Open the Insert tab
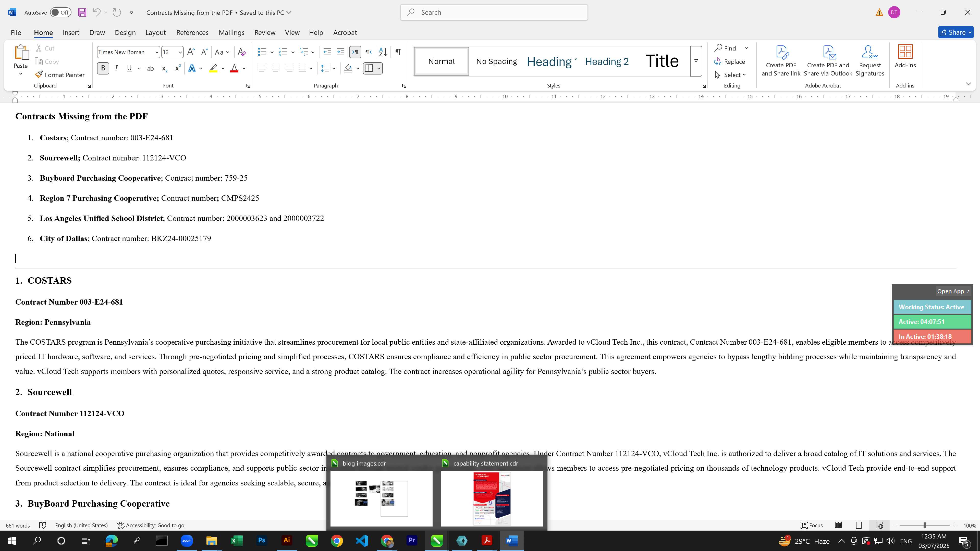The width and height of the screenshot is (980, 551). [71, 32]
